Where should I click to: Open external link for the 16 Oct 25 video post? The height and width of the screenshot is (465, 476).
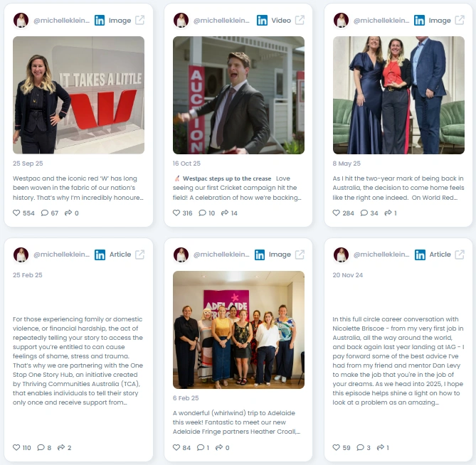tap(300, 21)
